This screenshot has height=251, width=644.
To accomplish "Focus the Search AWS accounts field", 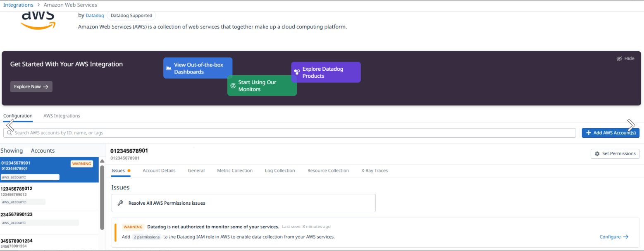I will [x=289, y=133].
